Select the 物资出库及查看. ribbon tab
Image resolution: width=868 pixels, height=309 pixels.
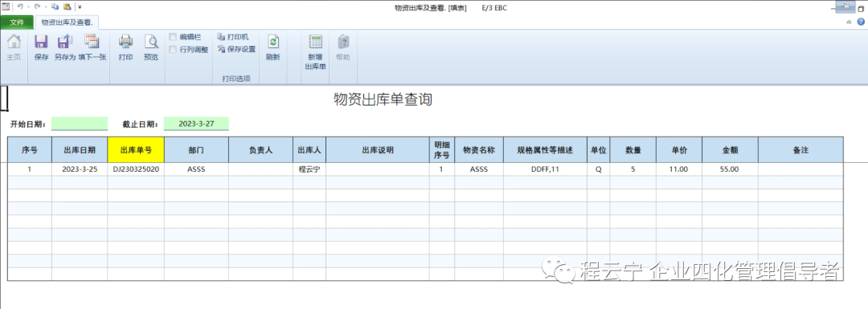[x=67, y=22]
